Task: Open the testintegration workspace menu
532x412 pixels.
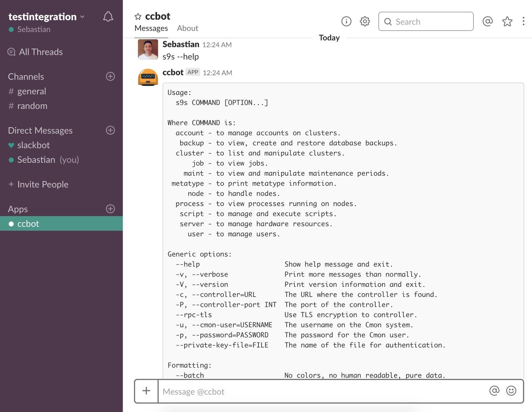Action: (46, 17)
